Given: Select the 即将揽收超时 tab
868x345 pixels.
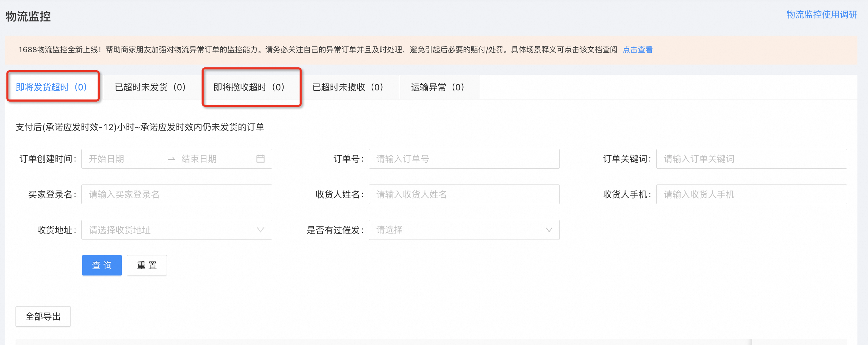Looking at the screenshot, I should (x=249, y=87).
